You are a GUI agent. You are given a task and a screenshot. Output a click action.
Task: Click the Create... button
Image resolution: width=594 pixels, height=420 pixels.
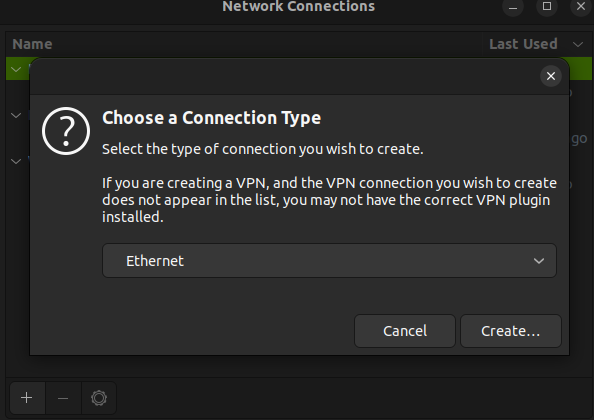pos(511,331)
